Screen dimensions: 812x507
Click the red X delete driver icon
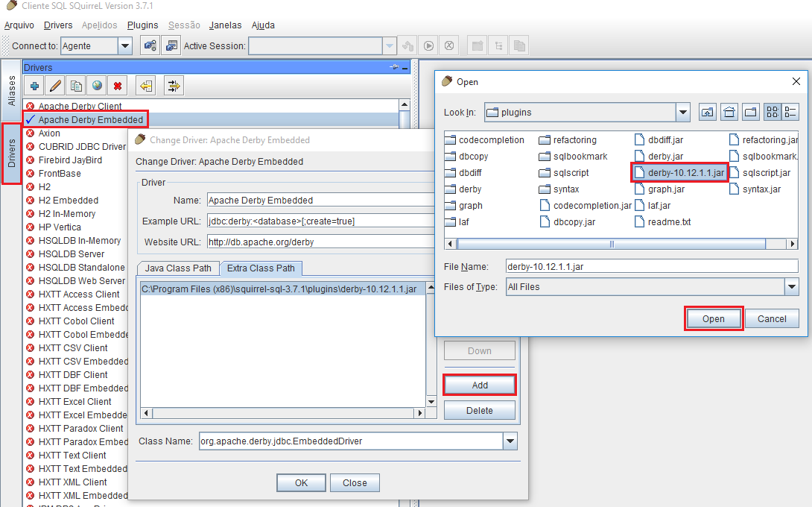coord(118,86)
